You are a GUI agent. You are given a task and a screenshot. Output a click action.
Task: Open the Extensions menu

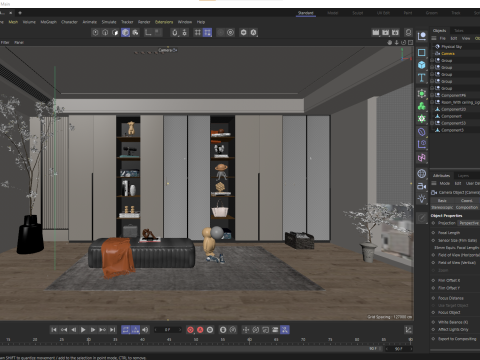pos(164,22)
